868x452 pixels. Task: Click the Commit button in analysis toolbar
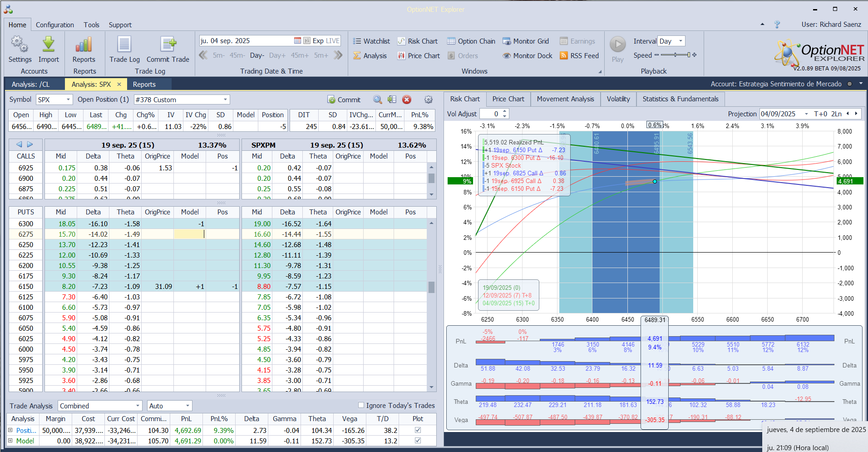[x=344, y=99]
